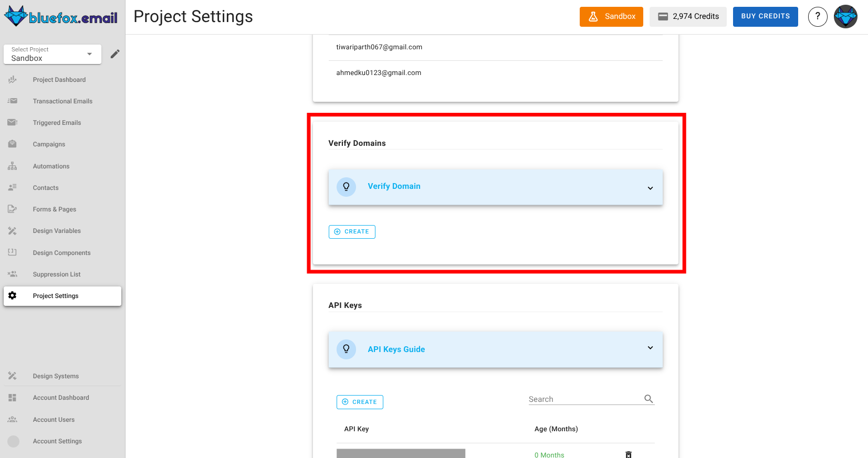Click the Verify Domain lightbulb icon
This screenshot has height=458, width=868.
346,187
